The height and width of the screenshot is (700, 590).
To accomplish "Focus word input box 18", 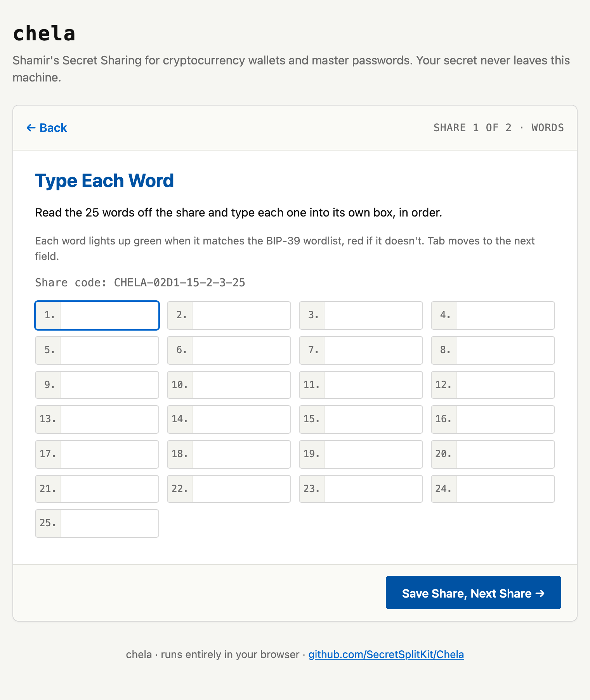I will click(x=242, y=454).
